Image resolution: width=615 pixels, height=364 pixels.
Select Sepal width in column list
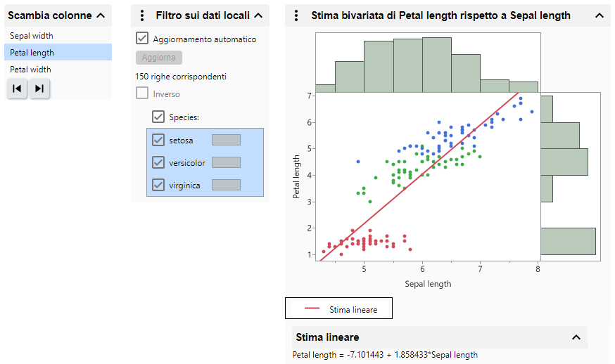(32, 36)
